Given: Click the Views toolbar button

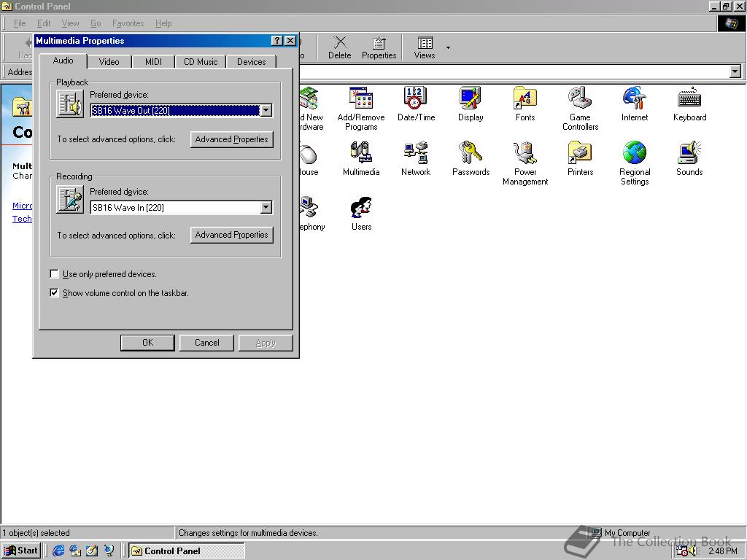Looking at the screenshot, I should click(425, 47).
